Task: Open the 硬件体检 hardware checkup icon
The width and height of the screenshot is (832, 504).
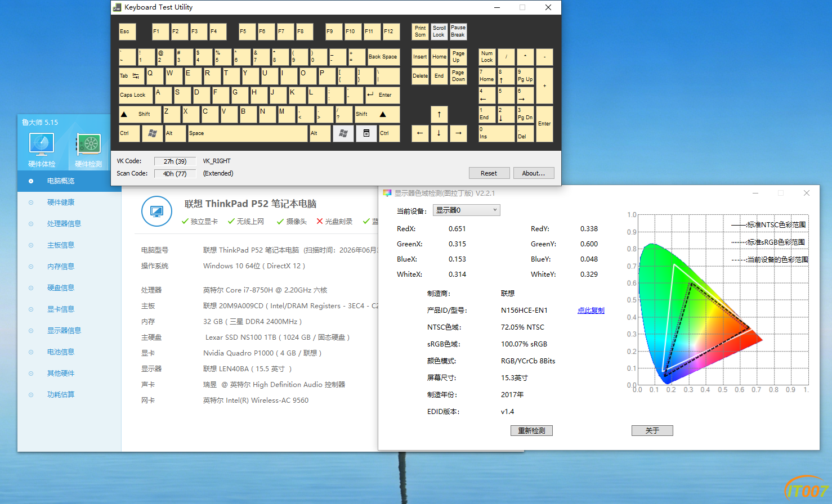Action: 42,150
